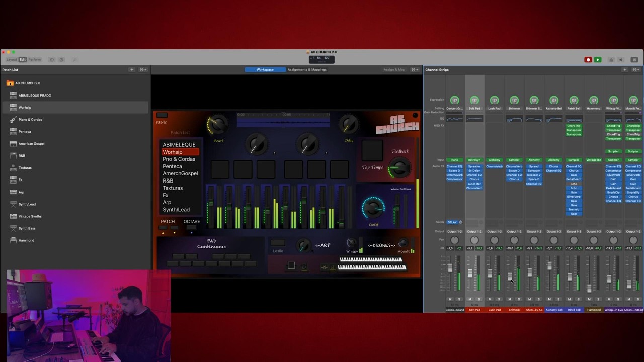The width and height of the screenshot is (644, 362).
Task: Solo the Hammond channel strip
Action: [598, 299]
